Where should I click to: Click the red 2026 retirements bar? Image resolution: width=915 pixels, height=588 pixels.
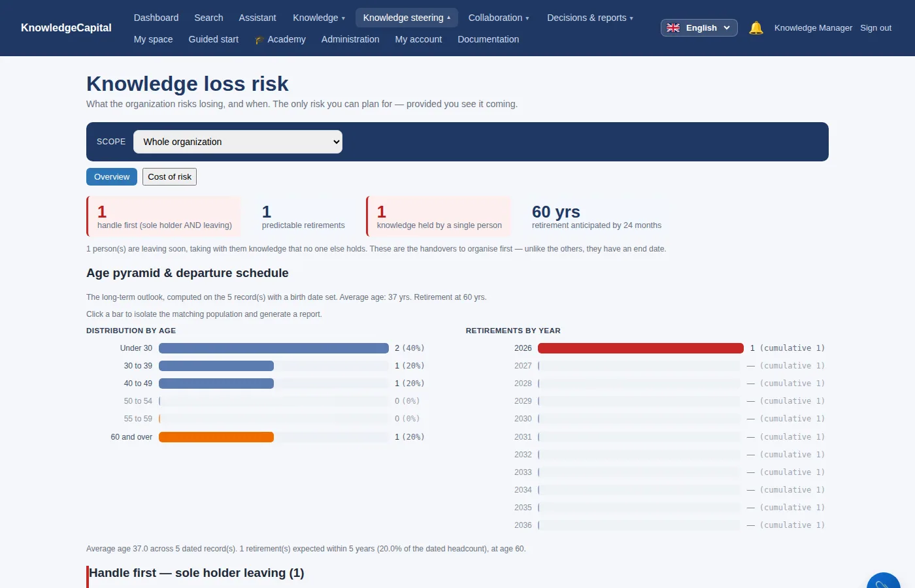coord(640,348)
